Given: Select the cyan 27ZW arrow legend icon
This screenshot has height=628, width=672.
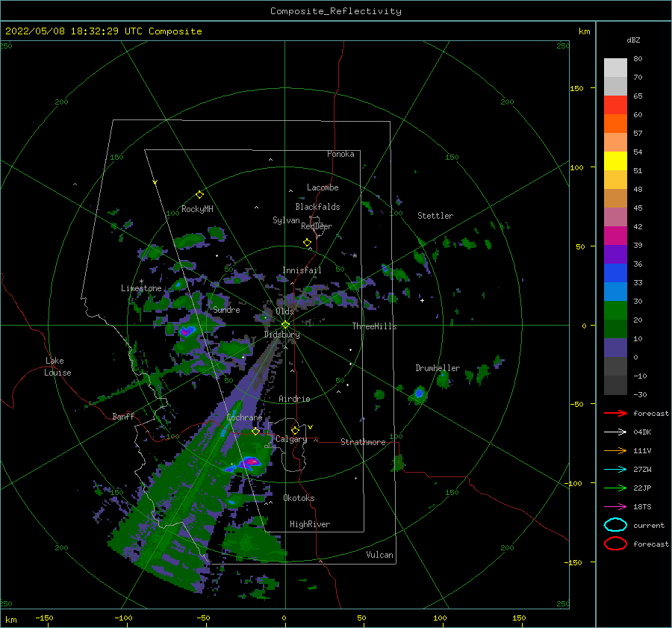Looking at the screenshot, I should [615, 470].
